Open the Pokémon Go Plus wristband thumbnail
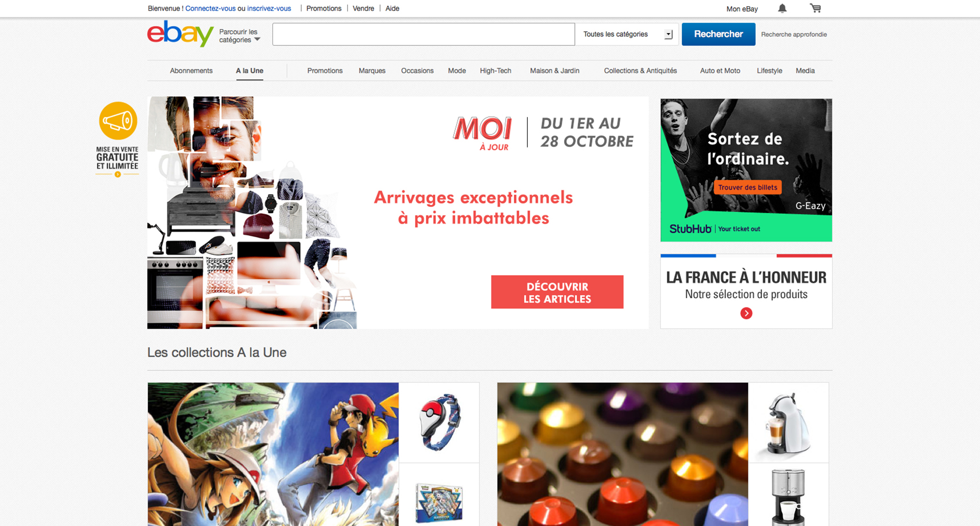This screenshot has width=980, height=526. (439, 422)
